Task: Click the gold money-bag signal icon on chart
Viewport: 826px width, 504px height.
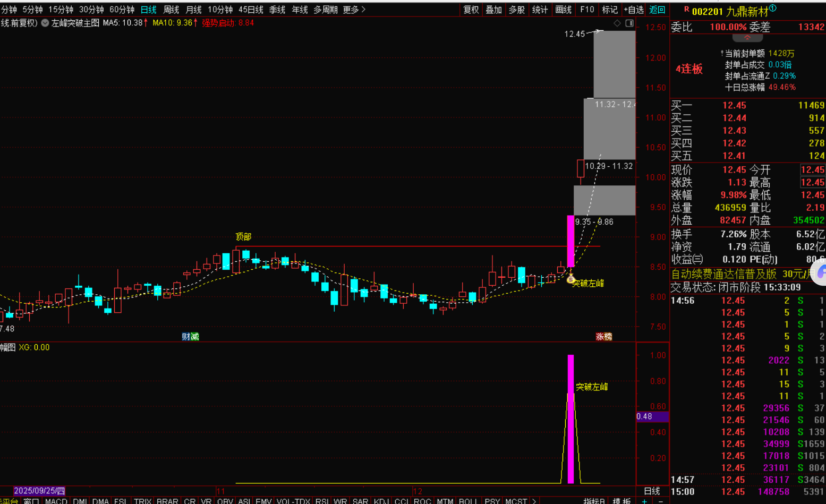Action: coord(571,278)
